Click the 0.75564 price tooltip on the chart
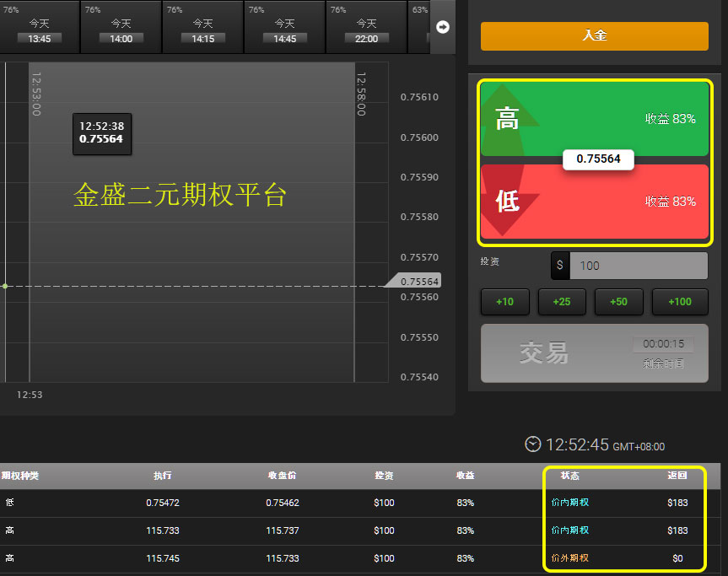 coord(102,134)
